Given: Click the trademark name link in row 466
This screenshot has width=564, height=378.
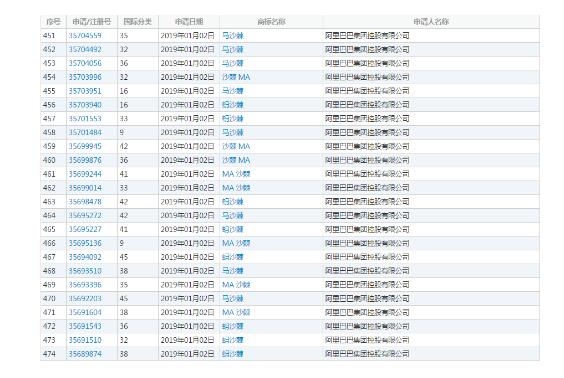Looking at the screenshot, I should (x=236, y=243).
